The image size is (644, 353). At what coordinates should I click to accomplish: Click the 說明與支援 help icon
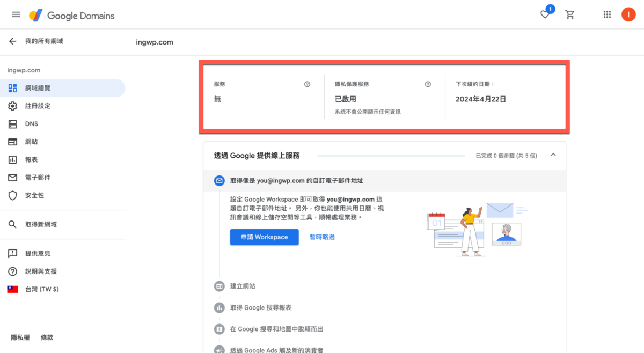pyautogui.click(x=12, y=271)
